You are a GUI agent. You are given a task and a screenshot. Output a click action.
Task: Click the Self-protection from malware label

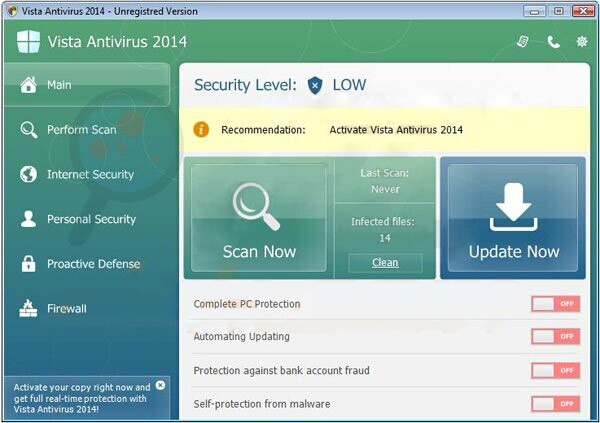click(262, 404)
